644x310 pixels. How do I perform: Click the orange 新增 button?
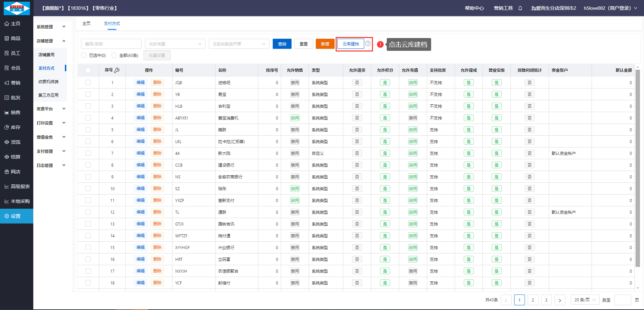325,44
